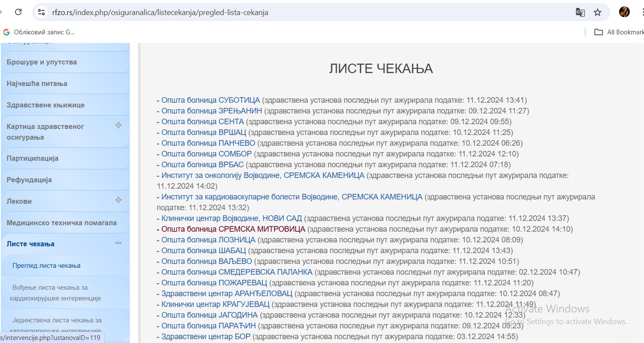Open the All Bookmarks folder
The width and height of the screenshot is (644, 343).
coord(618,32)
